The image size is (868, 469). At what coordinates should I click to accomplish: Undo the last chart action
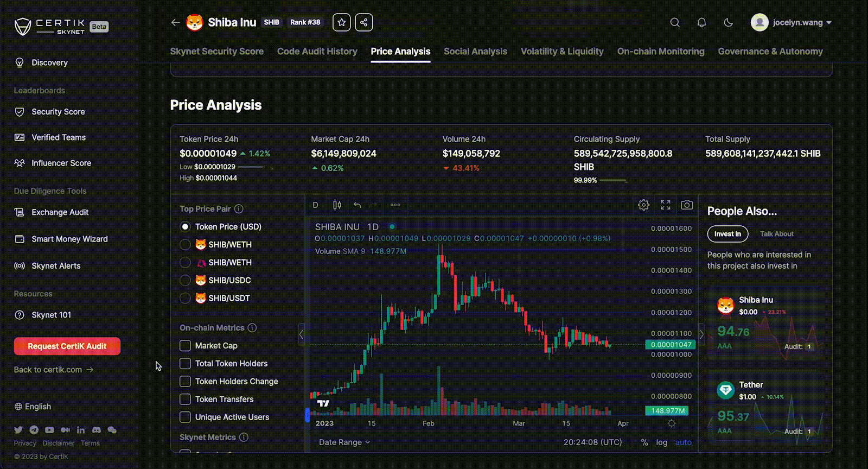[357, 205]
